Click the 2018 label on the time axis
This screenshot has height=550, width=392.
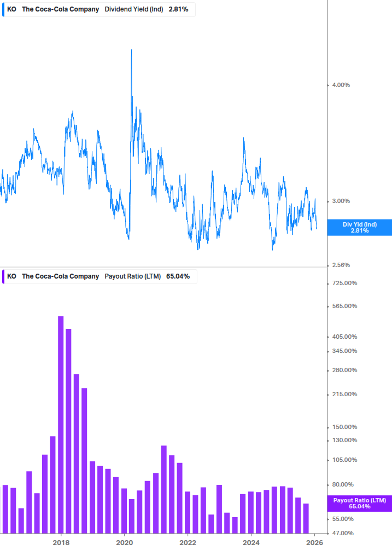(x=61, y=542)
